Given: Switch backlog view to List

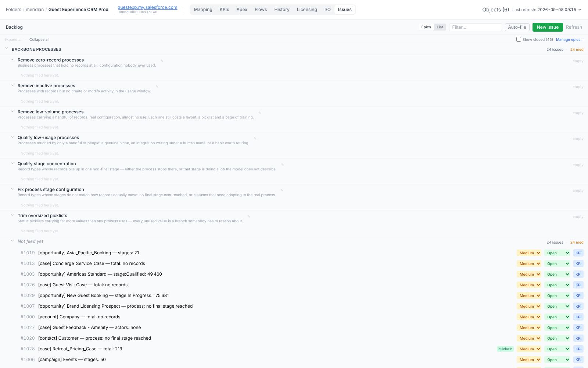Looking at the screenshot, I should click(x=440, y=27).
